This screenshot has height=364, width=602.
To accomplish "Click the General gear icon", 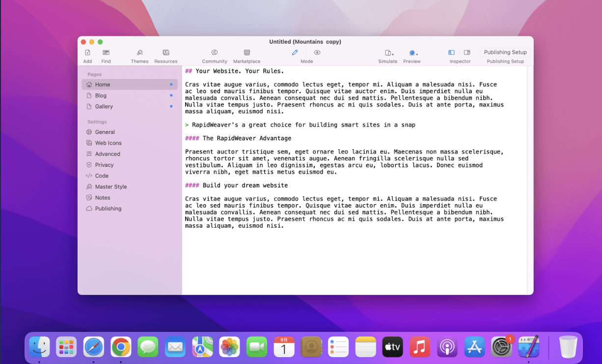I will [89, 132].
